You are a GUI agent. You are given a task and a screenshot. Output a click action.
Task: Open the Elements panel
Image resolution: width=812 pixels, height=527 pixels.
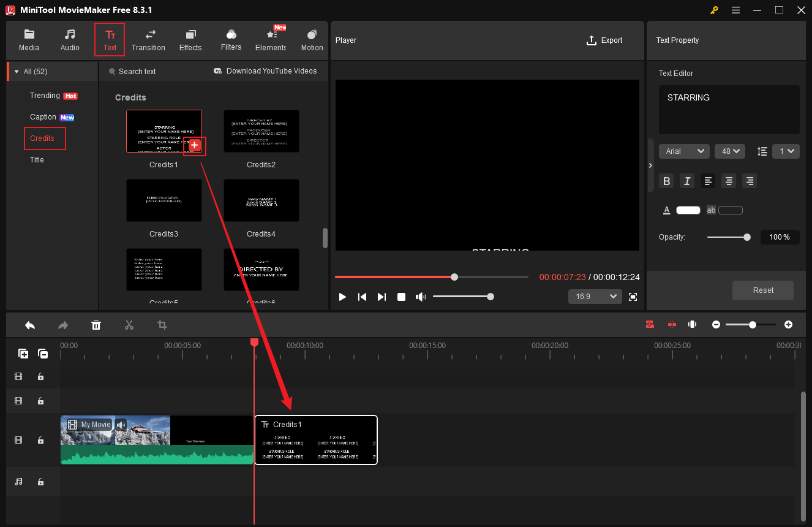click(270, 39)
